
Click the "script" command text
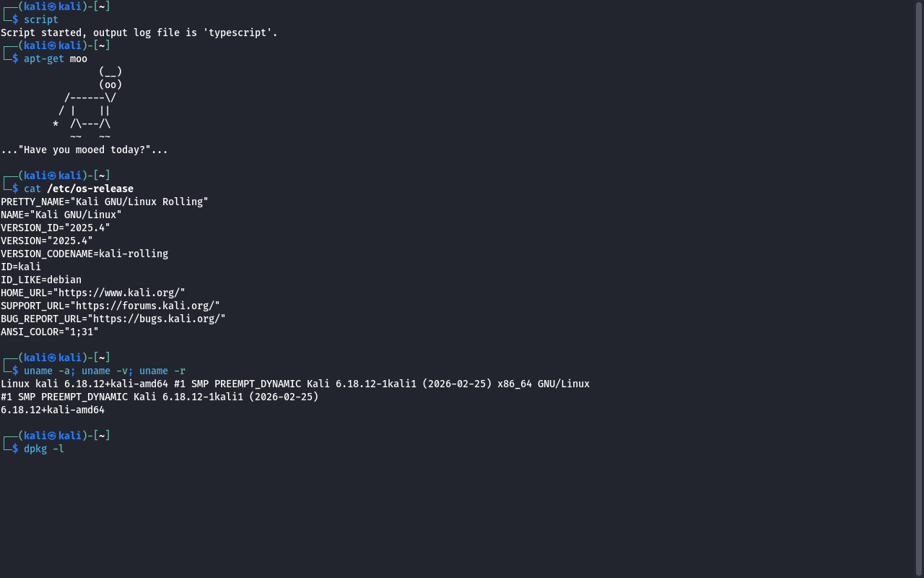(40, 20)
